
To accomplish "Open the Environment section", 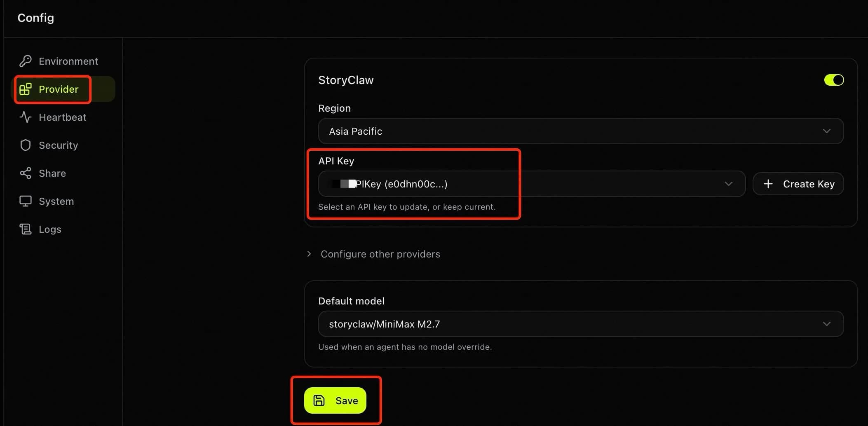I will click(x=63, y=61).
